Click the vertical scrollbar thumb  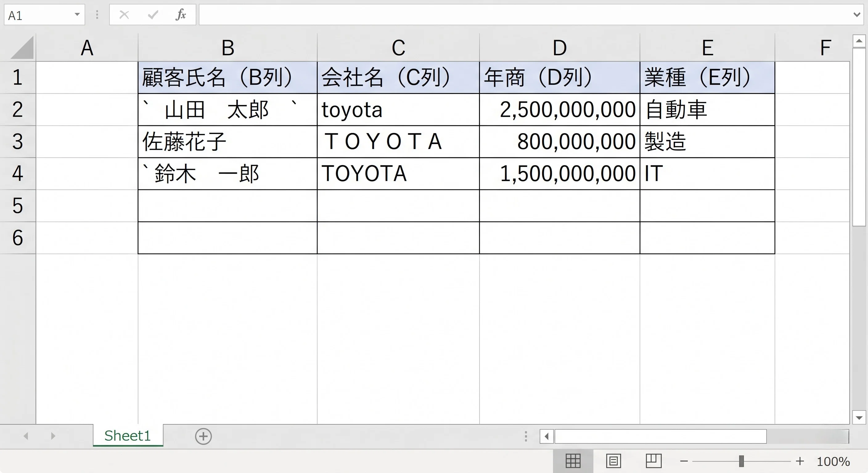(x=859, y=137)
